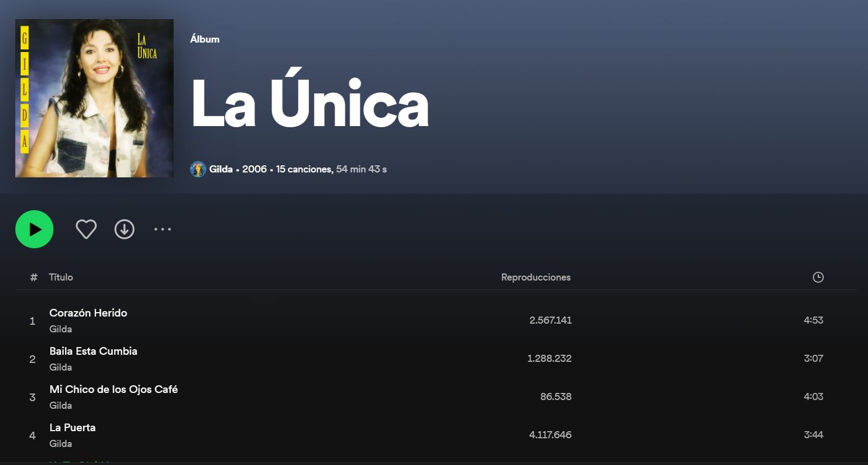Select the song Baila Esta Cumbia
The width and height of the screenshot is (868, 465).
pos(93,351)
